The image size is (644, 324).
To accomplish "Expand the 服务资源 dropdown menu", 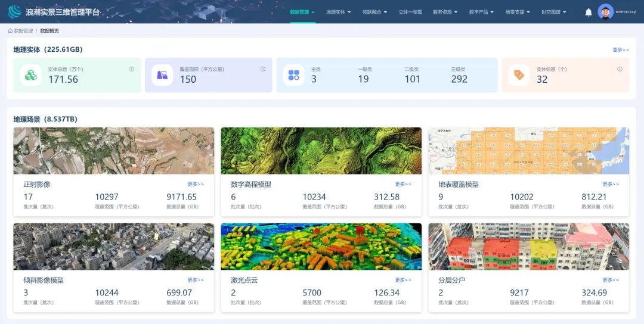I will click(445, 12).
